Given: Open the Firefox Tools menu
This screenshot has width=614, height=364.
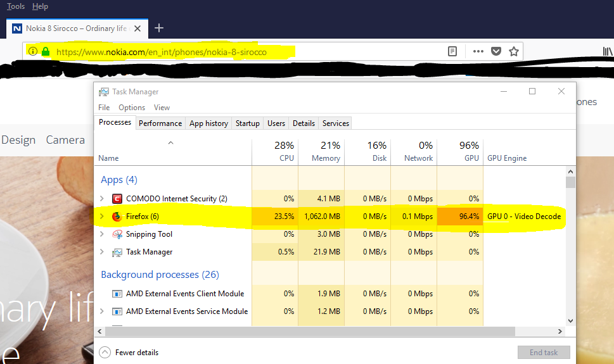Looking at the screenshot, I should (x=16, y=6).
